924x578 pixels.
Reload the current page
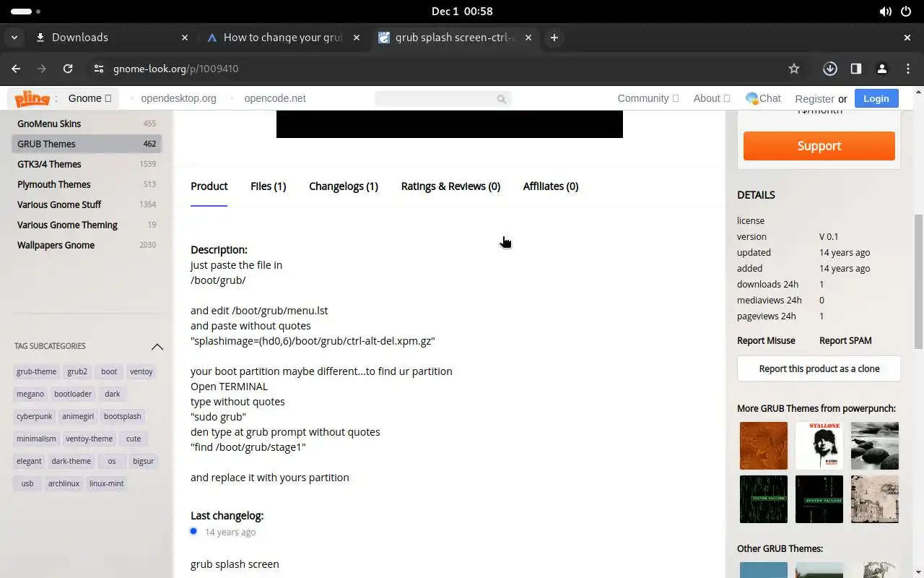[x=68, y=69]
